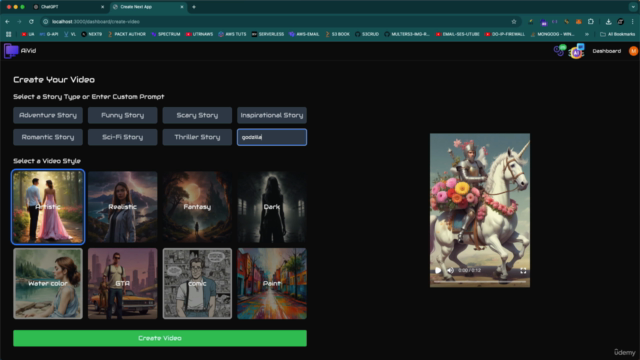Choose Romantic Story type
The height and width of the screenshot is (360, 640).
[x=48, y=137]
